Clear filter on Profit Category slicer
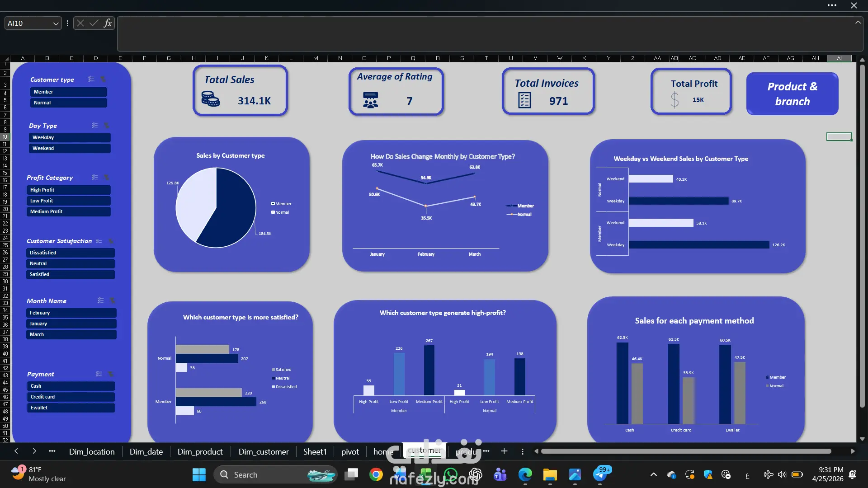 pos(107,177)
